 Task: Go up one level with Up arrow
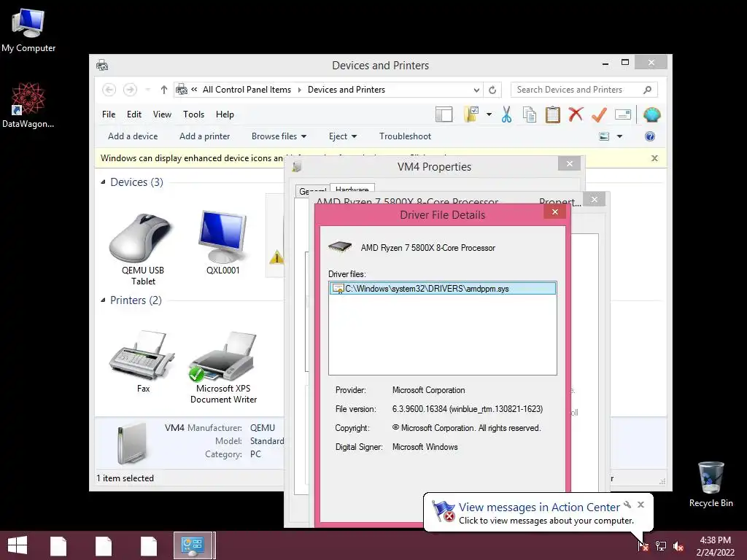click(x=164, y=90)
